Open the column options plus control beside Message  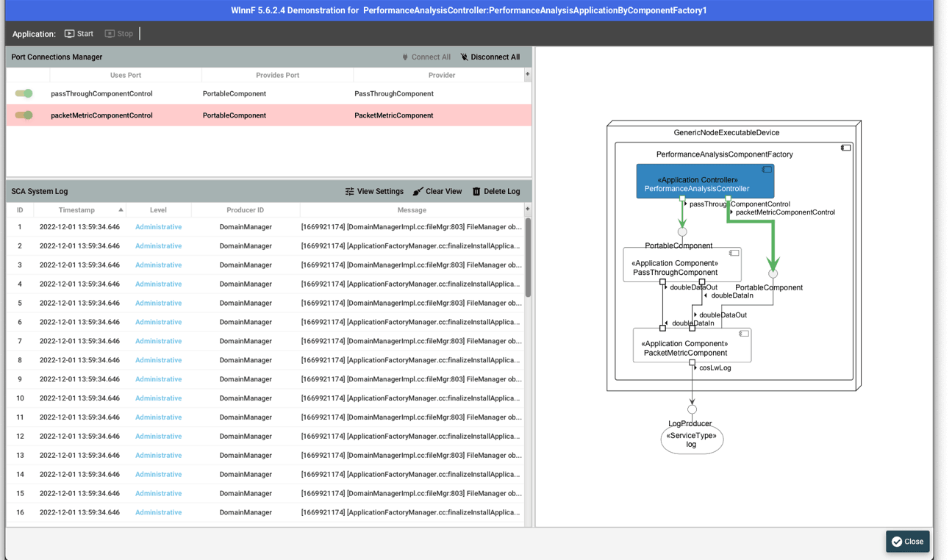click(x=527, y=209)
